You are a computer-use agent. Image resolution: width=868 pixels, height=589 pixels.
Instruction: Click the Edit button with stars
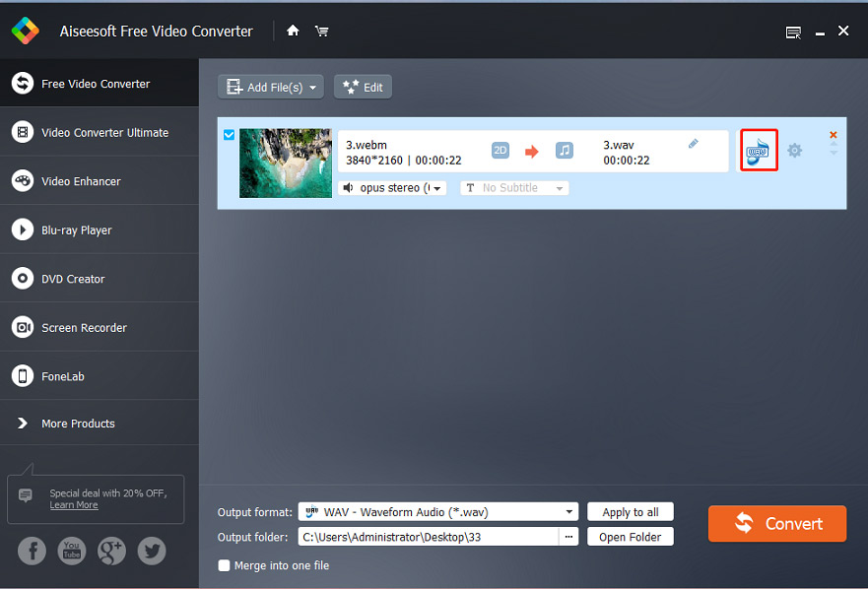click(x=363, y=87)
